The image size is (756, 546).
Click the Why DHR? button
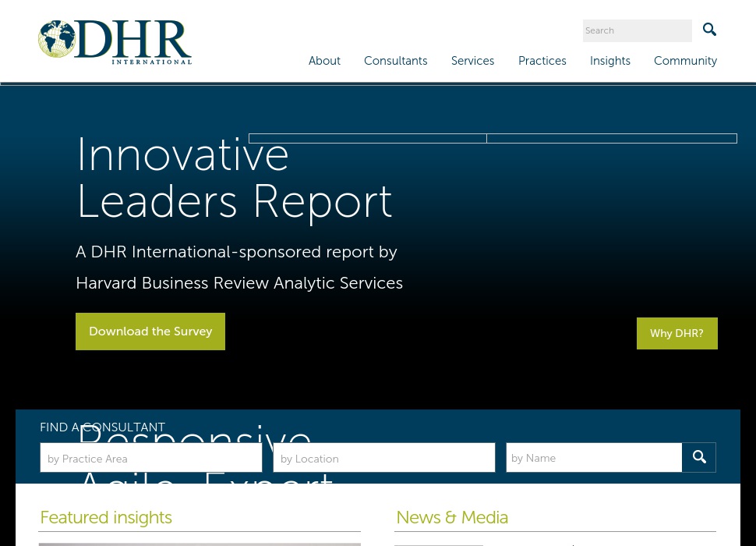coord(677,333)
